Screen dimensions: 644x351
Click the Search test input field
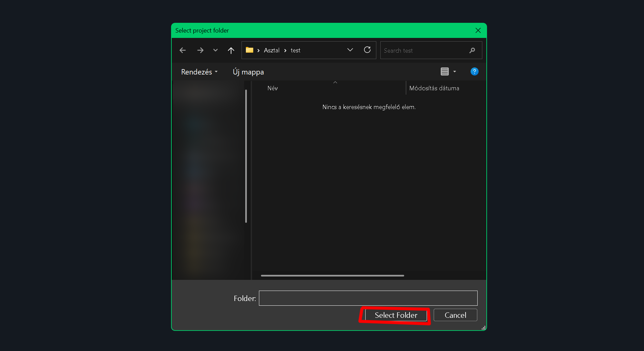[x=424, y=50]
